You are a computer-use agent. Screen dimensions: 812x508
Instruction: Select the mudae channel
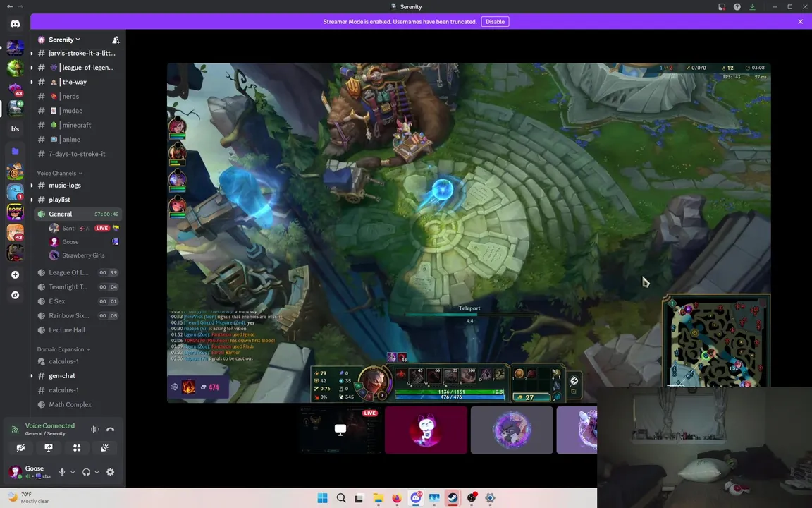(78, 111)
